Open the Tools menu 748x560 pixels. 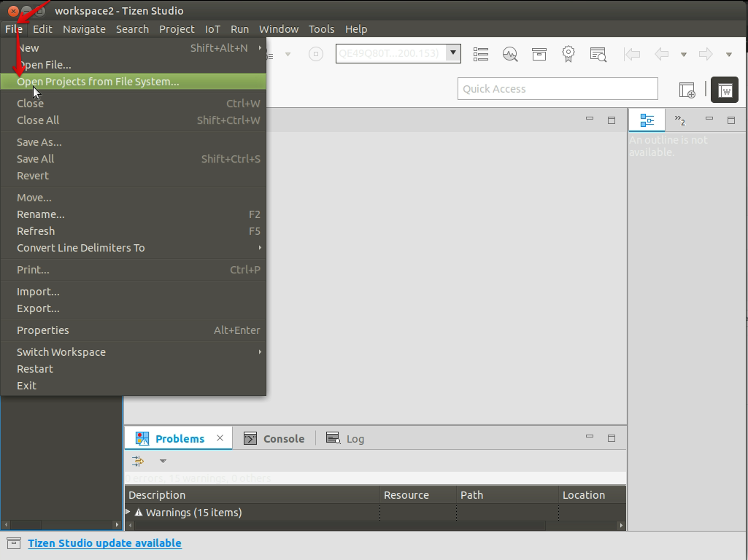tap(321, 29)
